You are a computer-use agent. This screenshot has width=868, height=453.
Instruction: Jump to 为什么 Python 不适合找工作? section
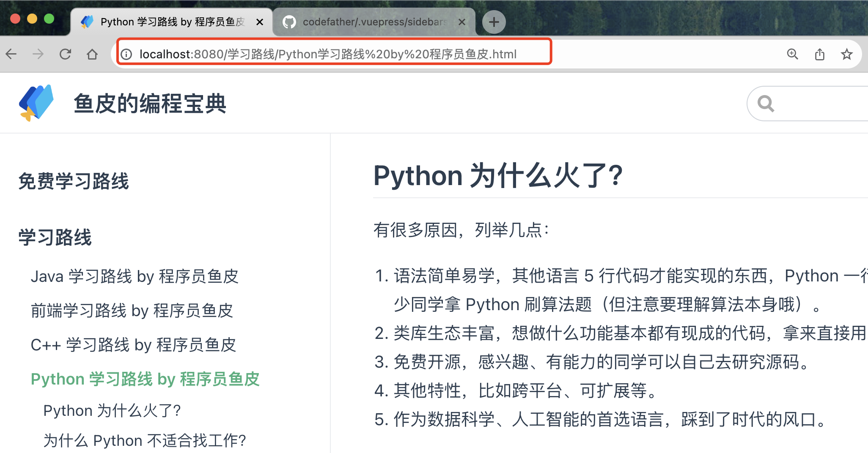pyautogui.click(x=144, y=440)
